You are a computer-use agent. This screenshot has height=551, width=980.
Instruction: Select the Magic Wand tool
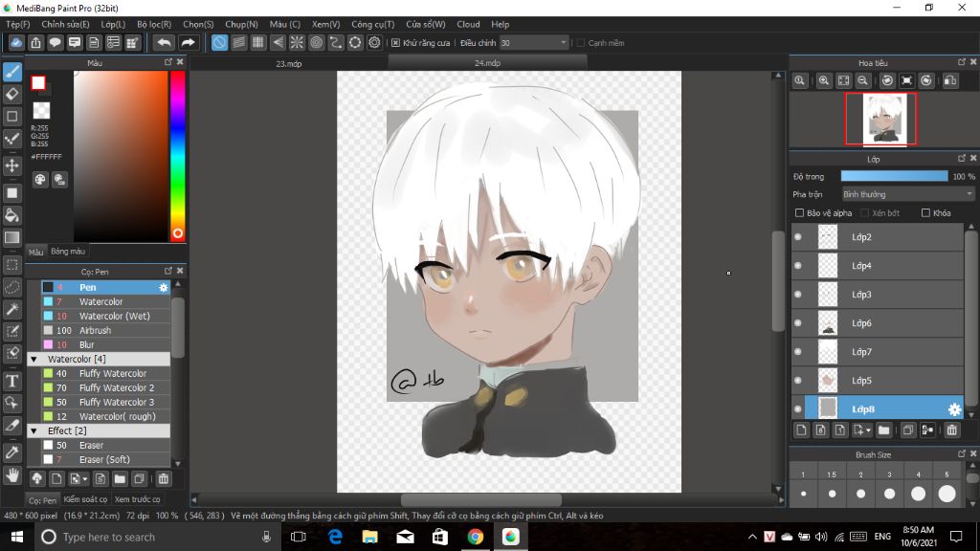pos(11,309)
